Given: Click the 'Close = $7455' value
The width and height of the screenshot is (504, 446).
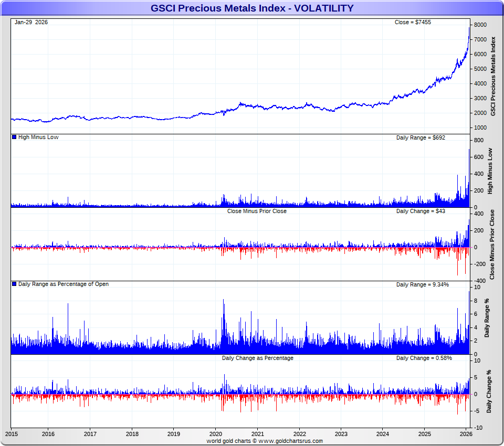Looking at the screenshot, I should [x=413, y=22].
